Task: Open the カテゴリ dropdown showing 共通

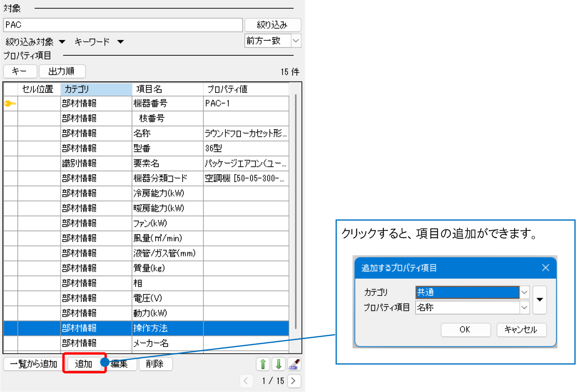Action: click(x=524, y=292)
